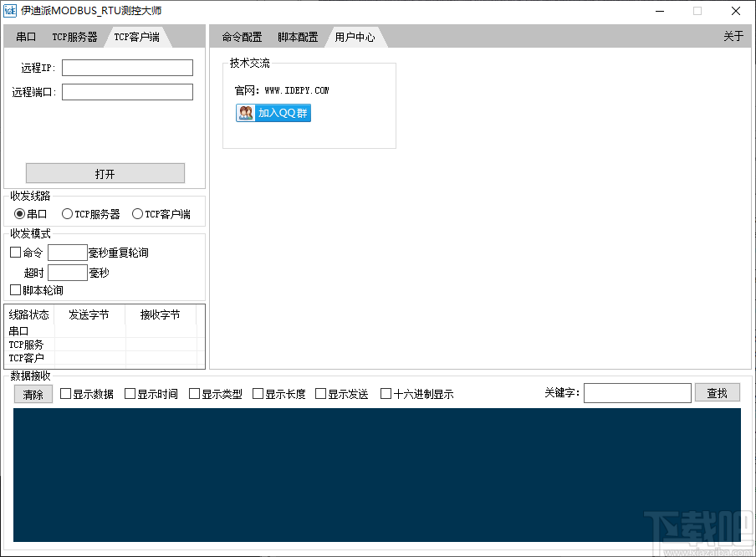
Task: Enable the 脚本轮询 script polling checkbox
Action: [14, 289]
